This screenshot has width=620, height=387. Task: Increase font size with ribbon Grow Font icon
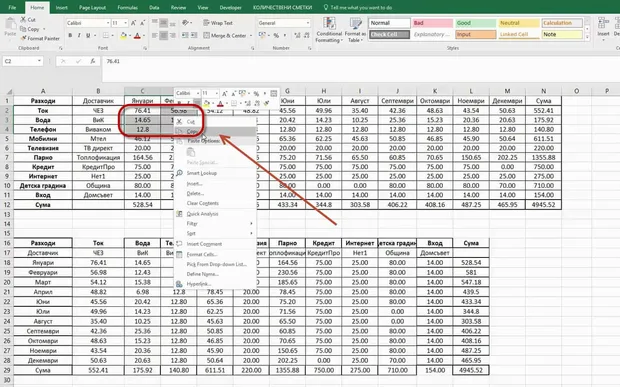(134, 23)
